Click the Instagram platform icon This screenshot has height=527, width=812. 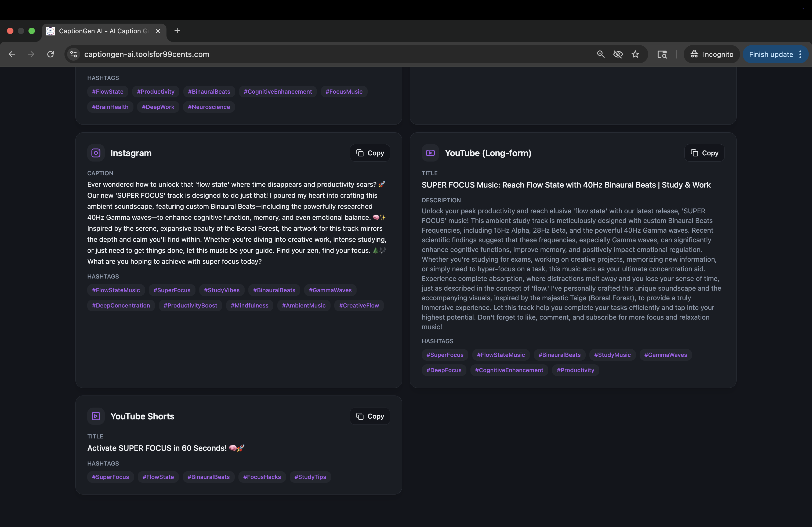[x=96, y=153]
